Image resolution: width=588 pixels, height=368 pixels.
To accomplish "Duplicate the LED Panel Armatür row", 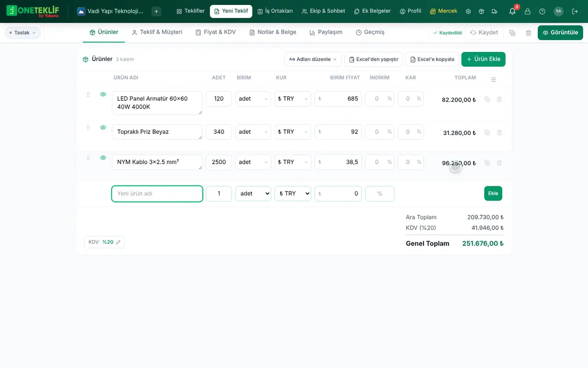I will coord(487,99).
